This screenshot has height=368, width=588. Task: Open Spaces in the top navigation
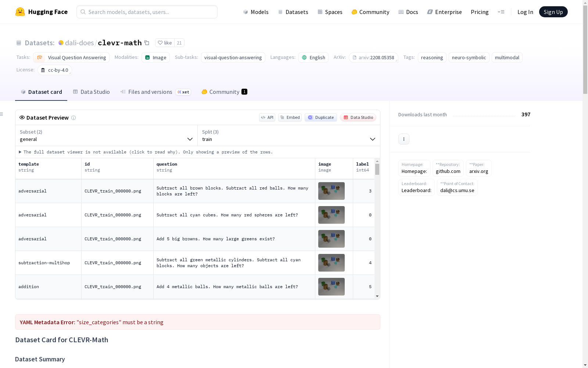point(330,12)
